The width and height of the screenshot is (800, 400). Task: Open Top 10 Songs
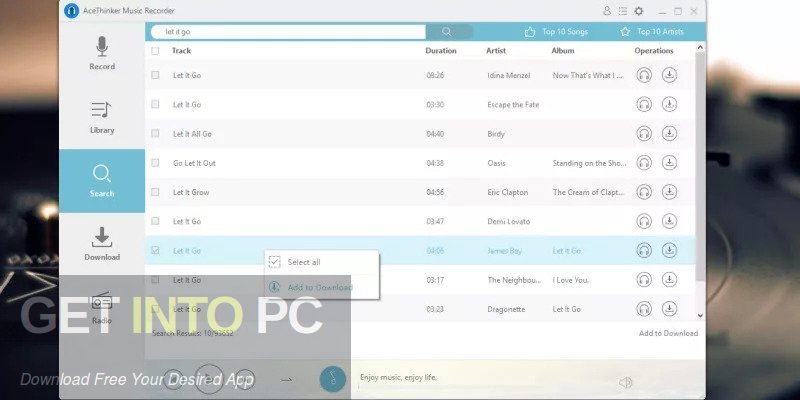point(556,32)
